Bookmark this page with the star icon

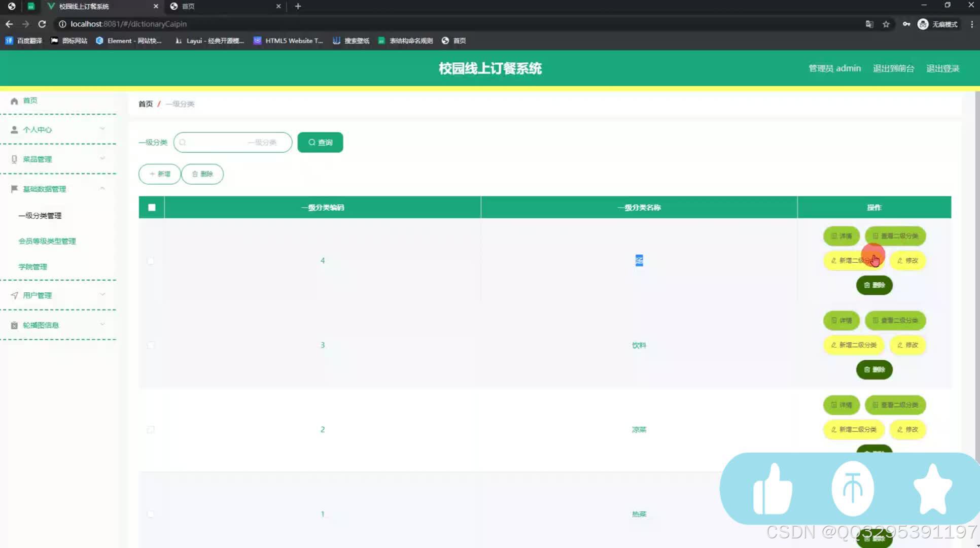point(886,24)
